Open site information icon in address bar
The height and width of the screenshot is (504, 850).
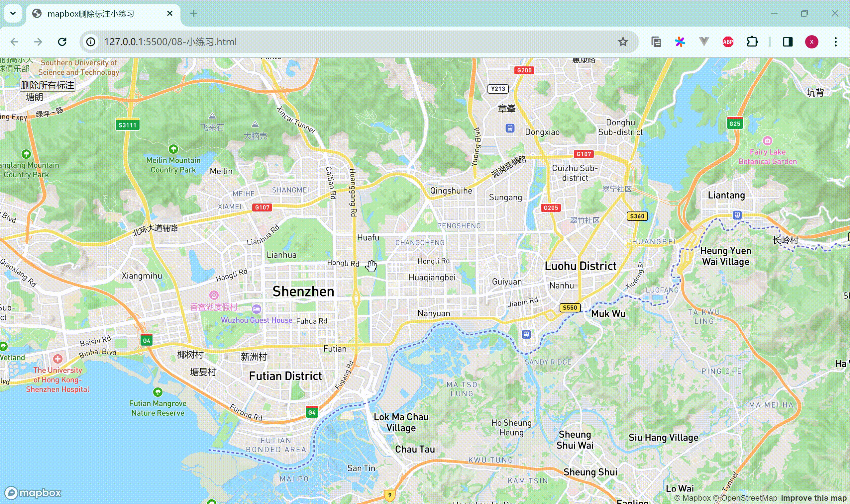tap(90, 42)
